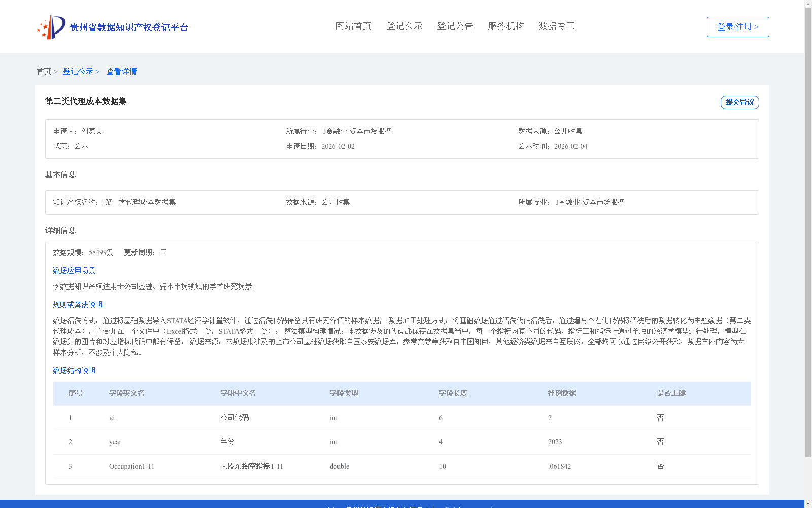Click the 更新周期: 年 text
Viewport: 812px width, 508px height.
[145, 252]
